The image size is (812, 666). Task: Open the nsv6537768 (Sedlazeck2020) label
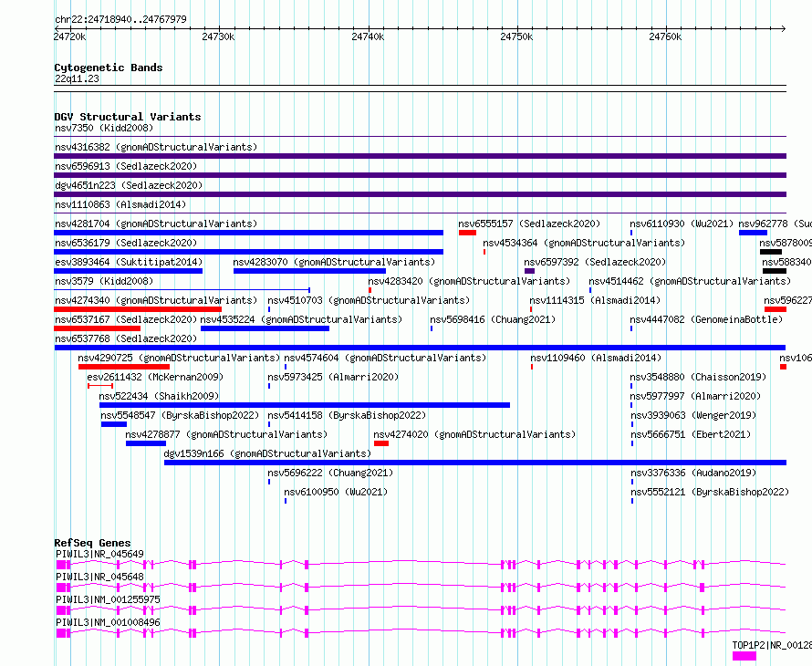[126, 338]
